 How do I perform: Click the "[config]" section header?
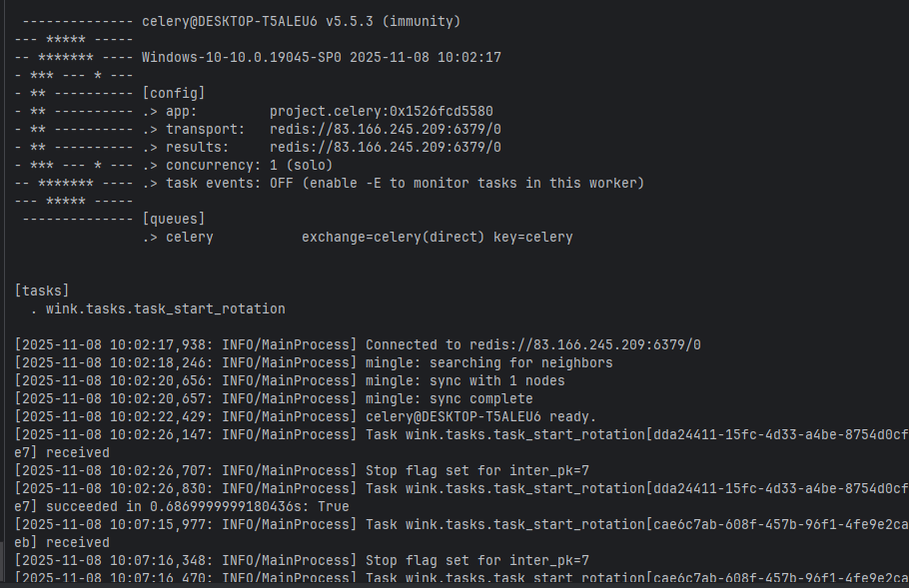coord(174,93)
